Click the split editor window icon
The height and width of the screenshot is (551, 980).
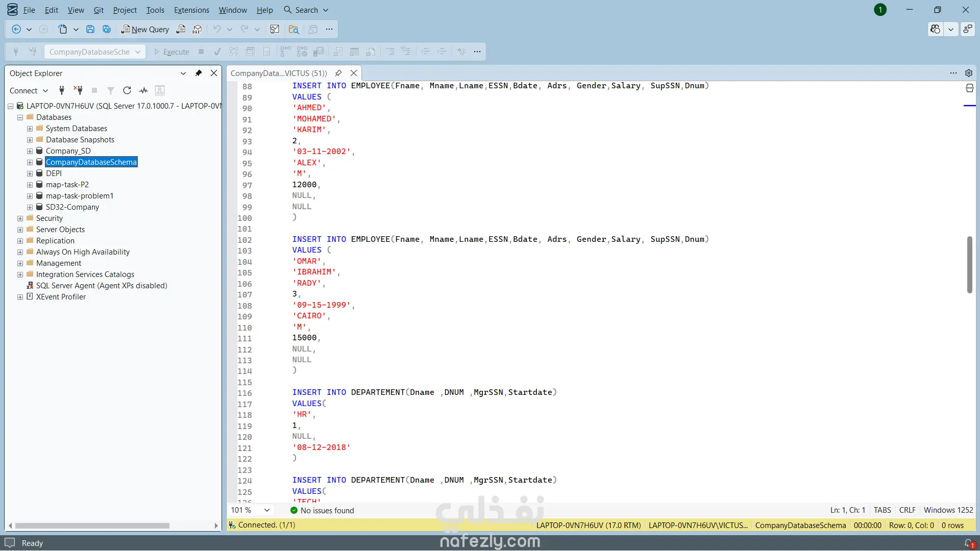[970, 88]
